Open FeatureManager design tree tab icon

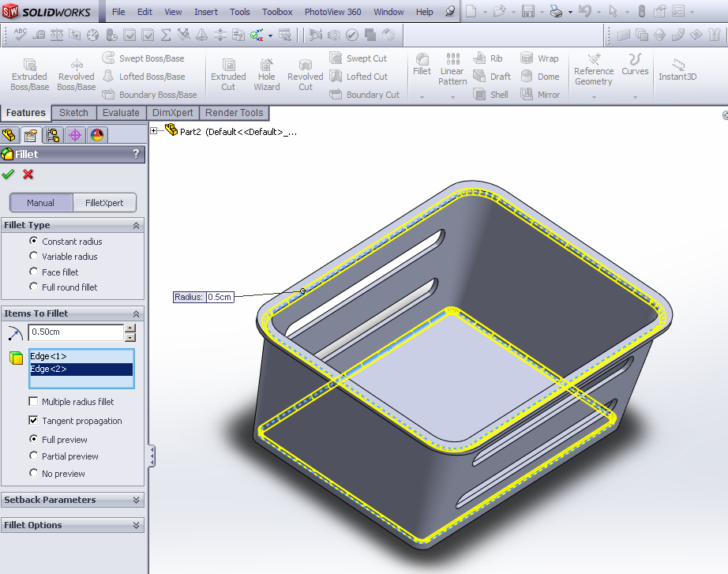click(x=9, y=135)
